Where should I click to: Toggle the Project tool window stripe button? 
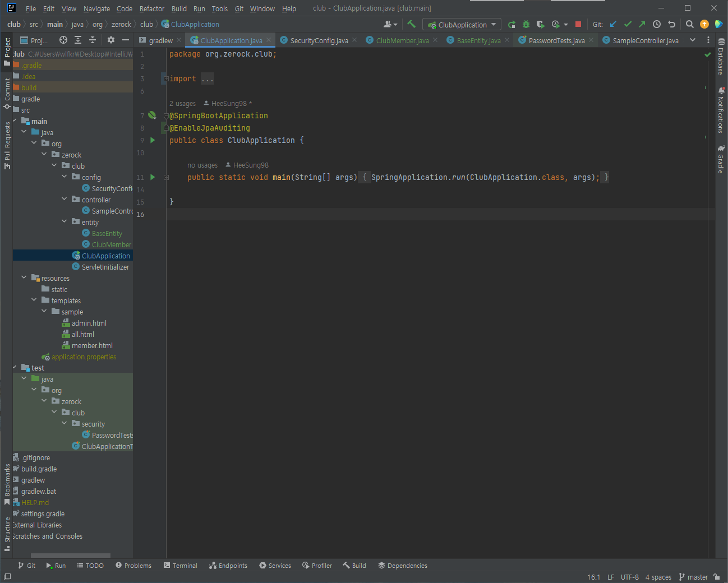click(7, 52)
